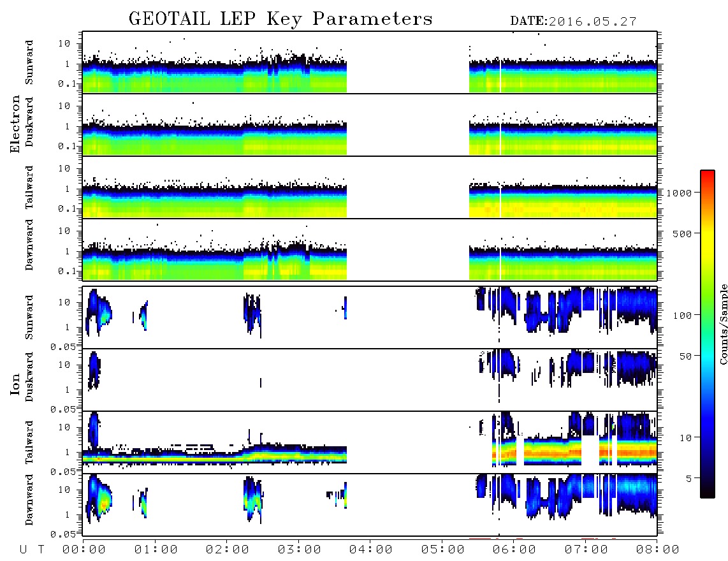
Task: Click the 50 colorbar tick value
Action: pyautogui.click(x=685, y=356)
